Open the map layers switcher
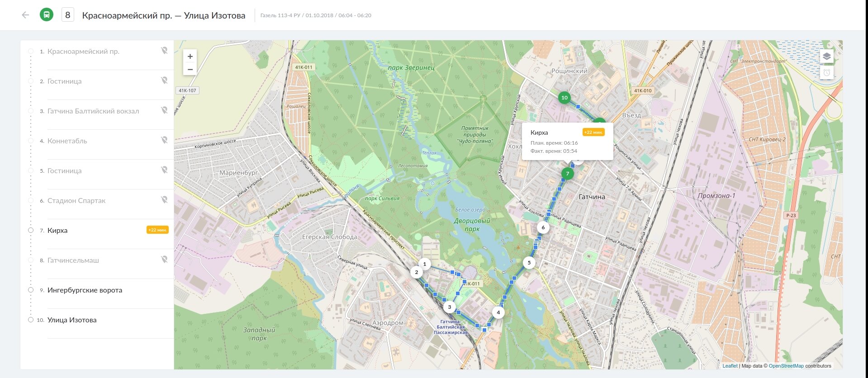This screenshot has height=378, width=868. 826,57
